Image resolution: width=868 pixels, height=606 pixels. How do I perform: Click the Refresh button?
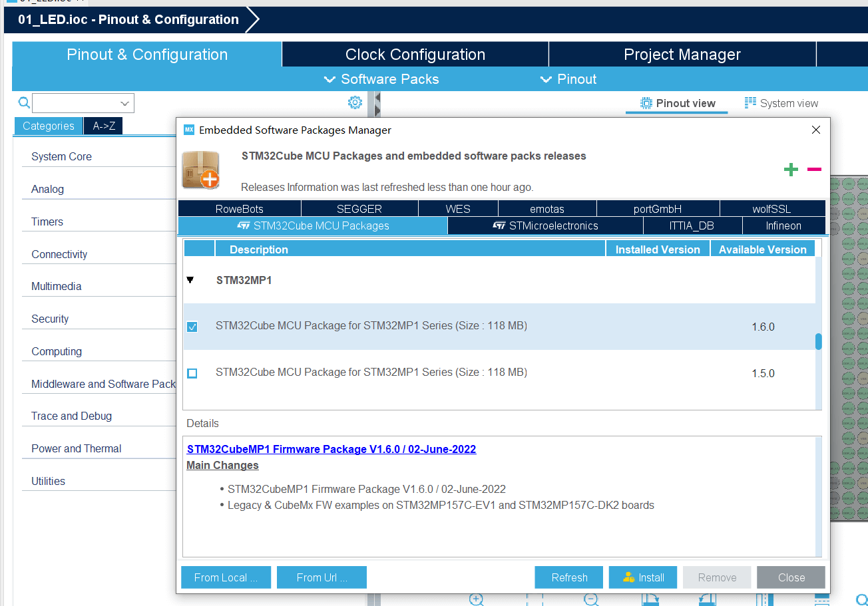(569, 577)
